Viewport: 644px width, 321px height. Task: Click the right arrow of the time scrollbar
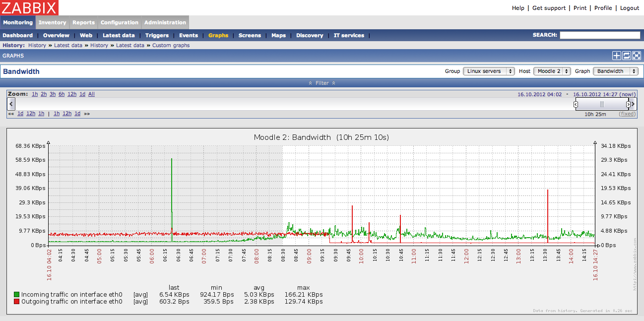[633, 104]
